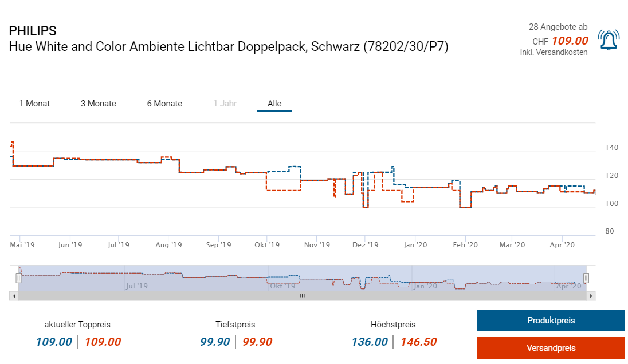This screenshot has height=364, width=628.
Task: Click the scrollbar right arrow below the navigator
Action: [592, 296]
